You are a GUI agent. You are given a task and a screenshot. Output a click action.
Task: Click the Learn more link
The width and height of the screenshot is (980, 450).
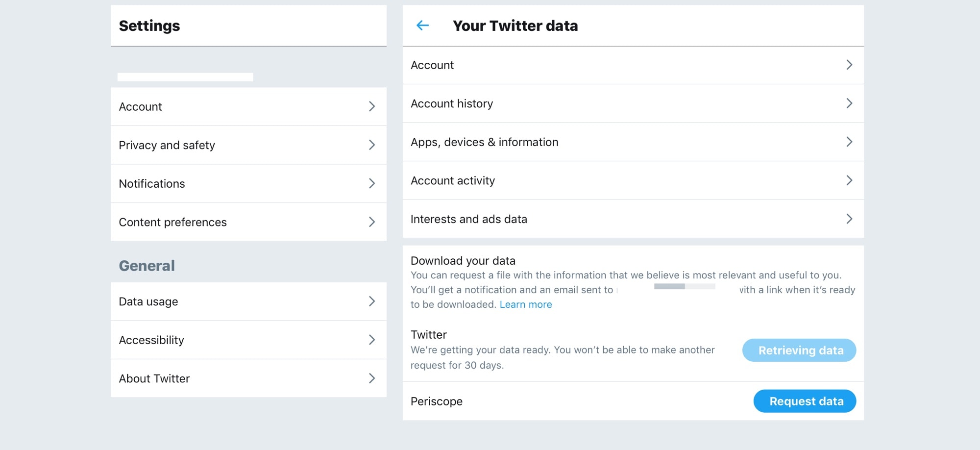tap(525, 304)
